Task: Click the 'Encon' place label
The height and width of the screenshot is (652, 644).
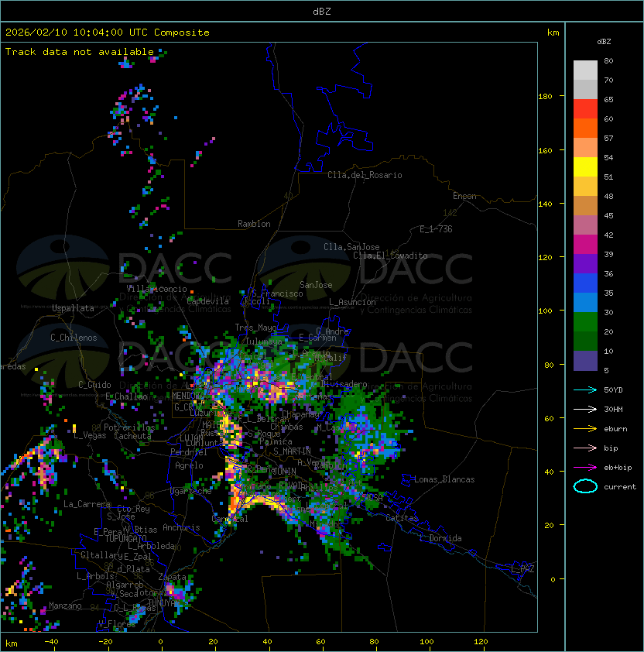Action: [464, 196]
